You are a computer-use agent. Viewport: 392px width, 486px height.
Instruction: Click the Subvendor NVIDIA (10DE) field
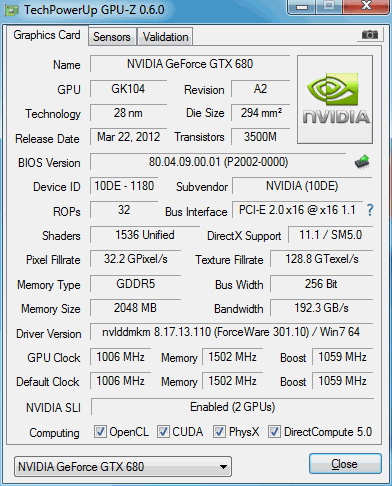302,186
